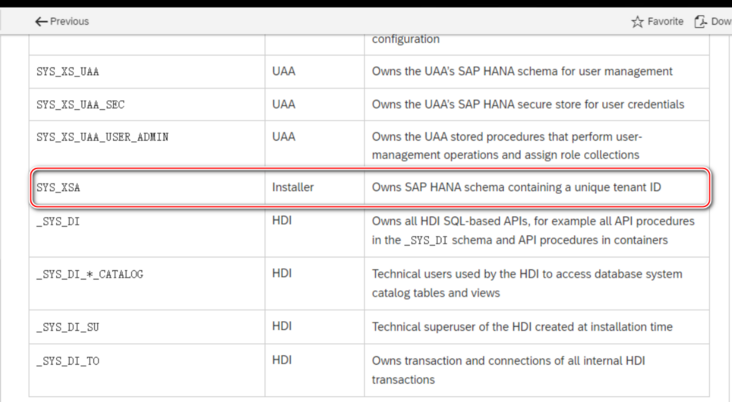Select the SYS_XS_UAA user name

(x=67, y=71)
